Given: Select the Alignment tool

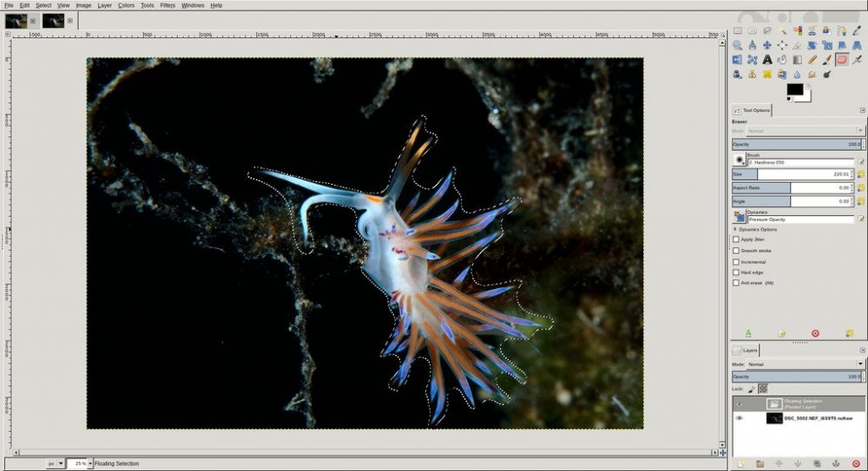Looking at the screenshot, I should [x=782, y=45].
